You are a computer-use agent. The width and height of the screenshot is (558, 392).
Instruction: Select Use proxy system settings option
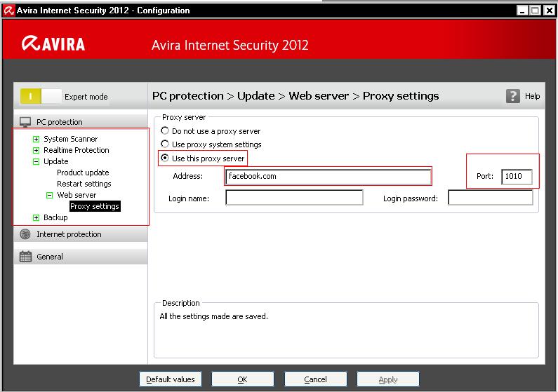[165, 144]
